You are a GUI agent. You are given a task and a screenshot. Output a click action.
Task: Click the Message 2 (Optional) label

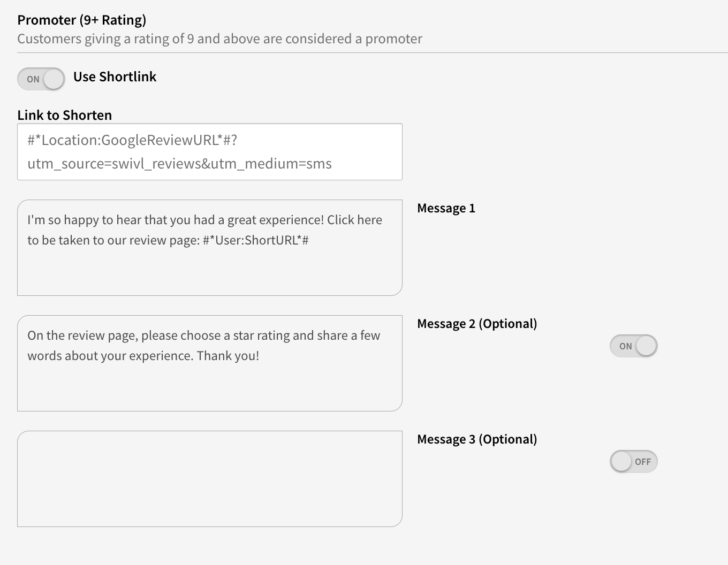476,324
